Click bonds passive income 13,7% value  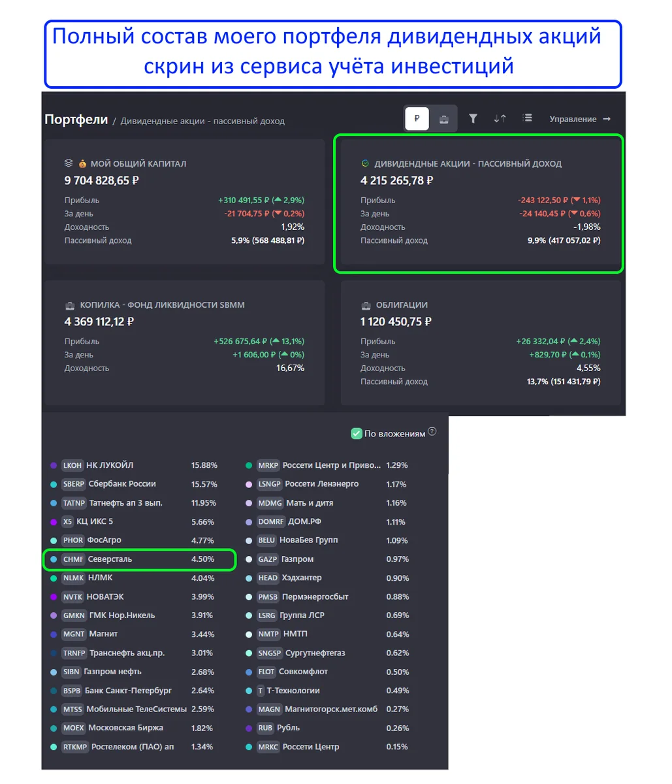pyautogui.click(x=564, y=382)
